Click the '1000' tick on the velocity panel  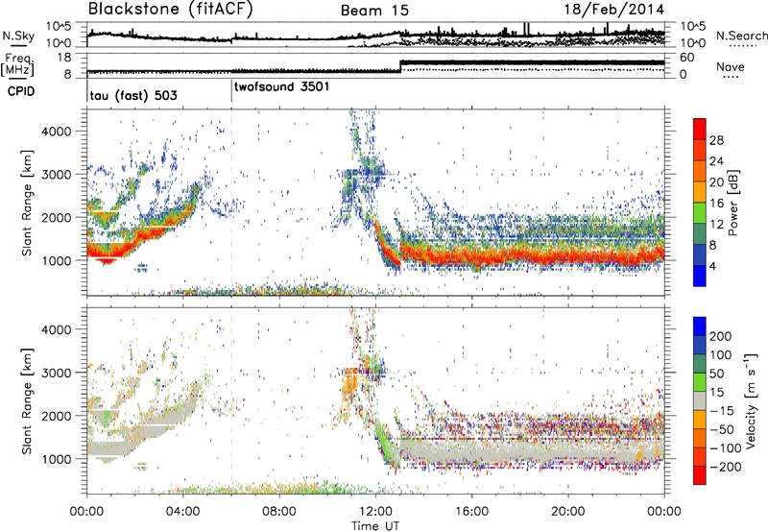point(57,459)
